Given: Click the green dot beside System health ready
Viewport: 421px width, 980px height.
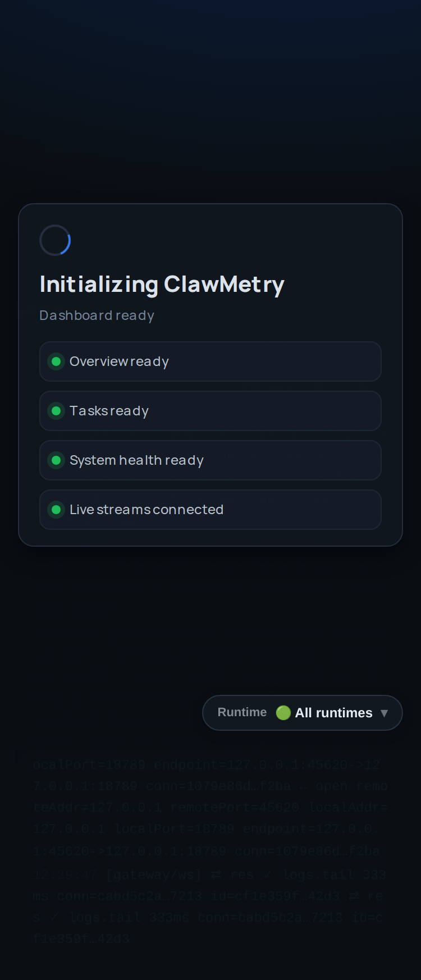Looking at the screenshot, I should [56, 460].
